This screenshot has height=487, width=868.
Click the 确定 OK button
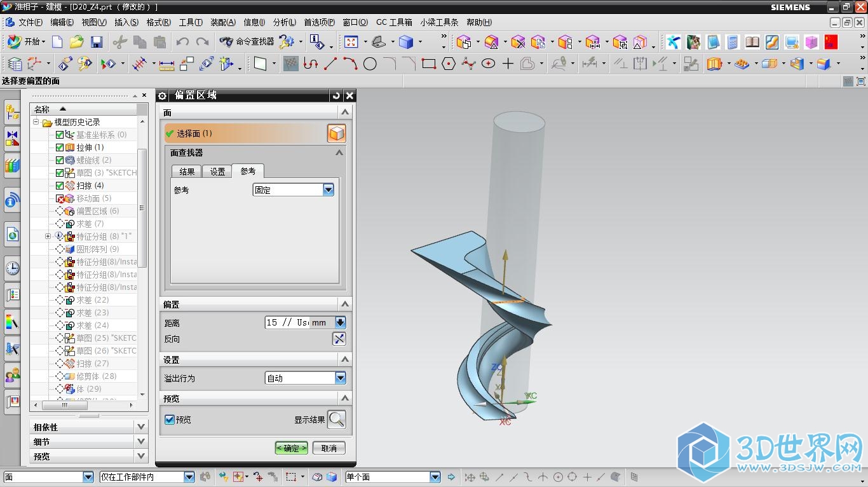[291, 448]
